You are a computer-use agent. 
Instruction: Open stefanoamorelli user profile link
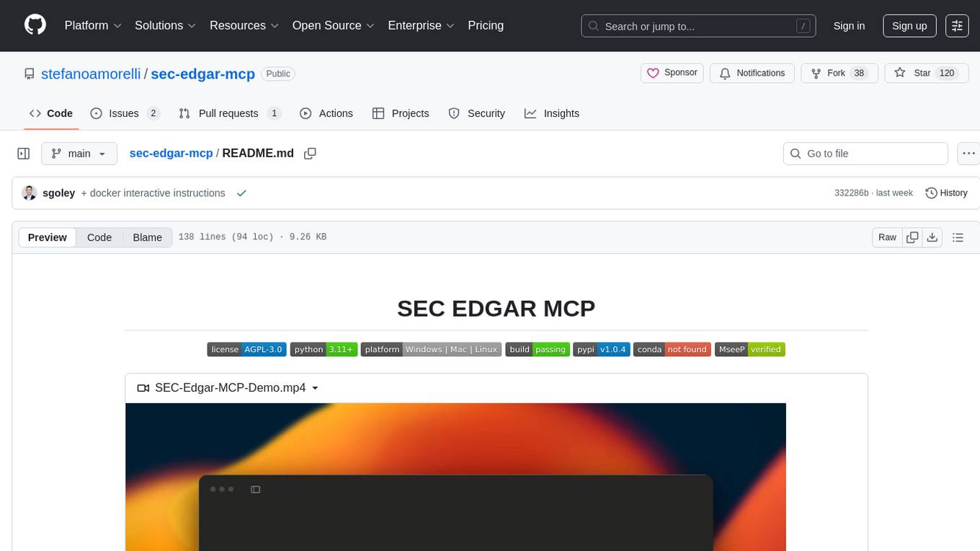(x=92, y=74)
